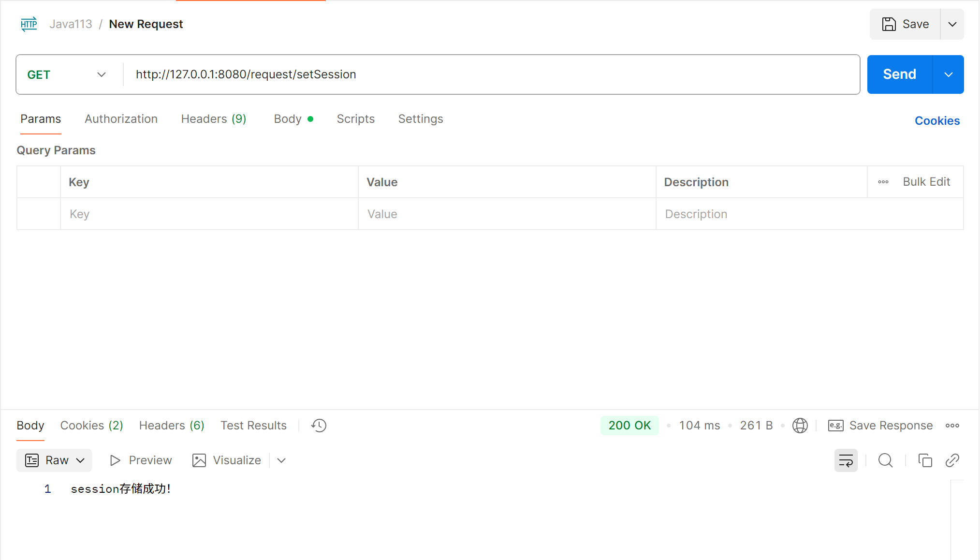Search the response body magnifier icon
Image resolution: width=980 pixels, height=560 pixels.
click(885, 460)
